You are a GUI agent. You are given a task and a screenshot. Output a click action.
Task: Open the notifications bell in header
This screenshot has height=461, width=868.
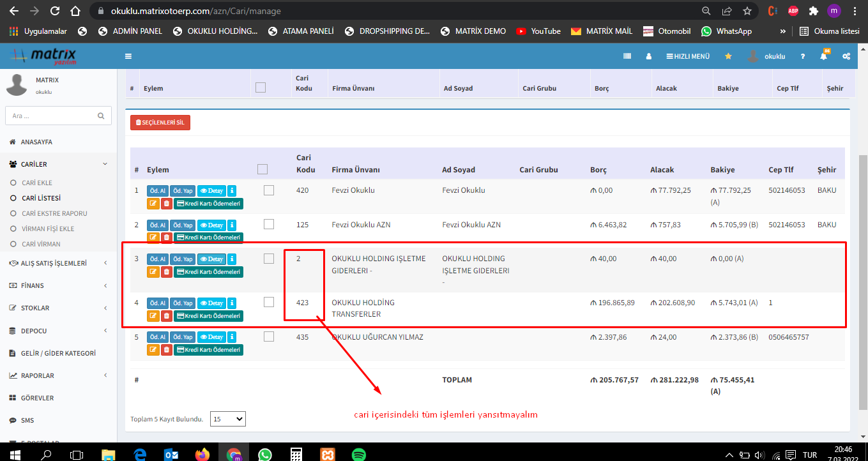[823, 56]
